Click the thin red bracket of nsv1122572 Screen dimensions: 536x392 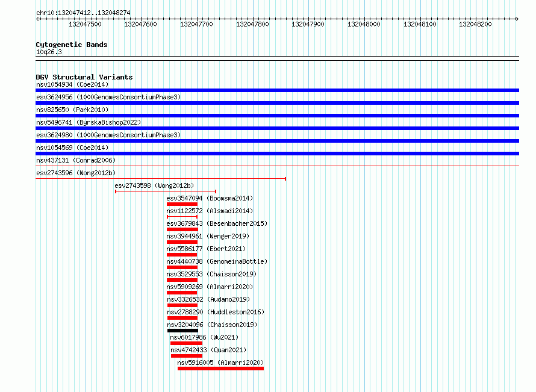(x=182, y=217)
